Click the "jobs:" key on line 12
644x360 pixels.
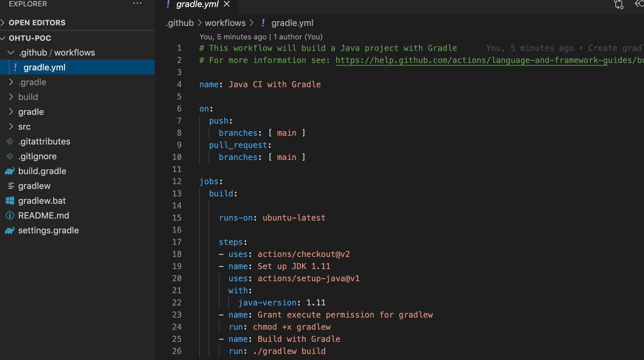[x=211, y=182]
